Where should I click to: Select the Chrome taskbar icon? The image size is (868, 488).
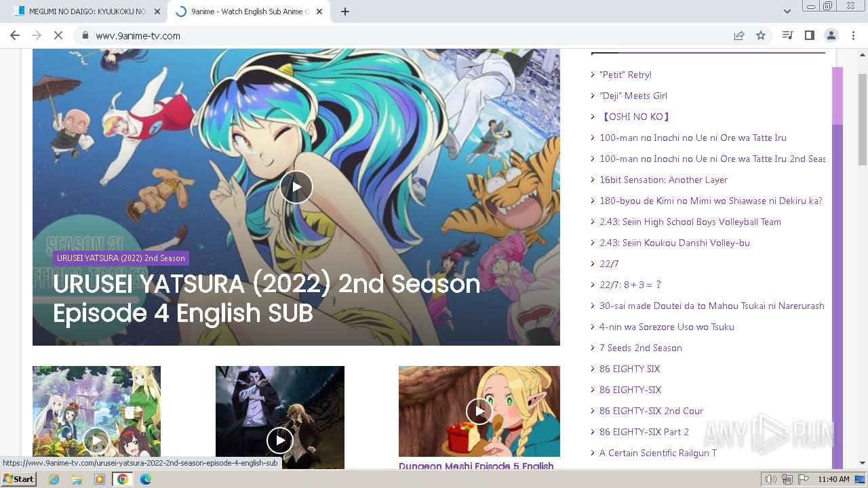[123, 479]
